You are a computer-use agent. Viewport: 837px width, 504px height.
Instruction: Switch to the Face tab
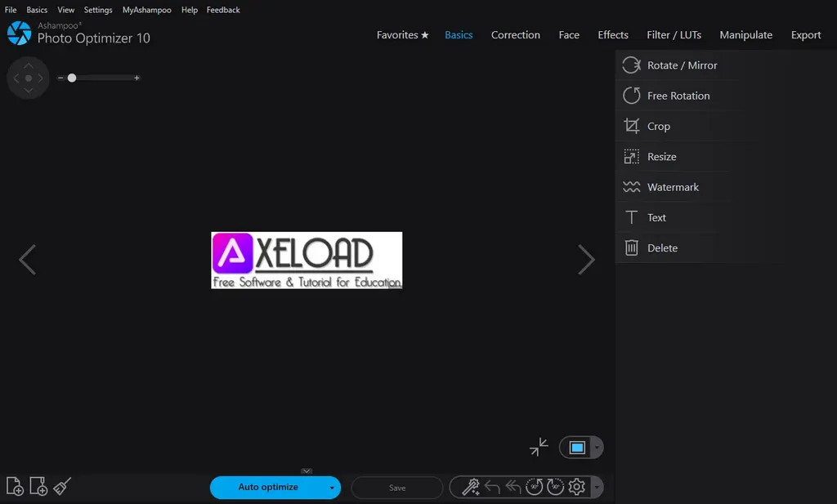569,34
